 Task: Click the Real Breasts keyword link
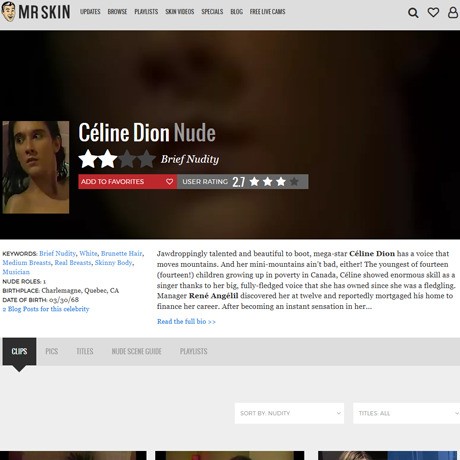73,263
